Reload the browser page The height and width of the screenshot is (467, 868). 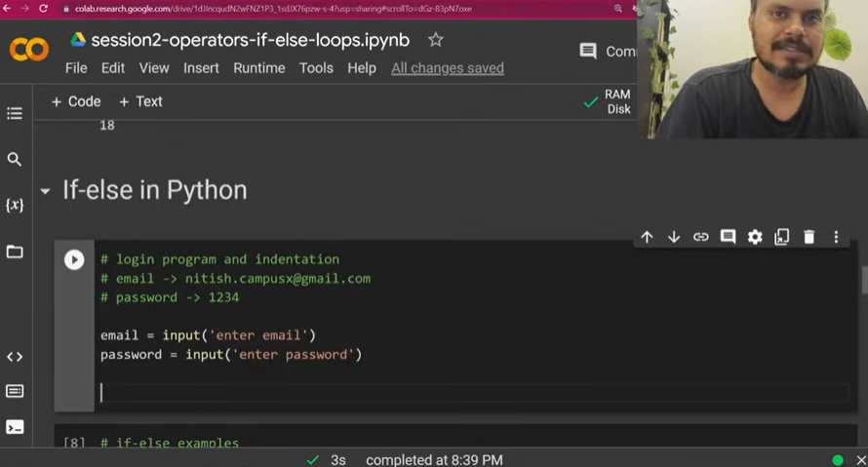(x=43, y=9)
